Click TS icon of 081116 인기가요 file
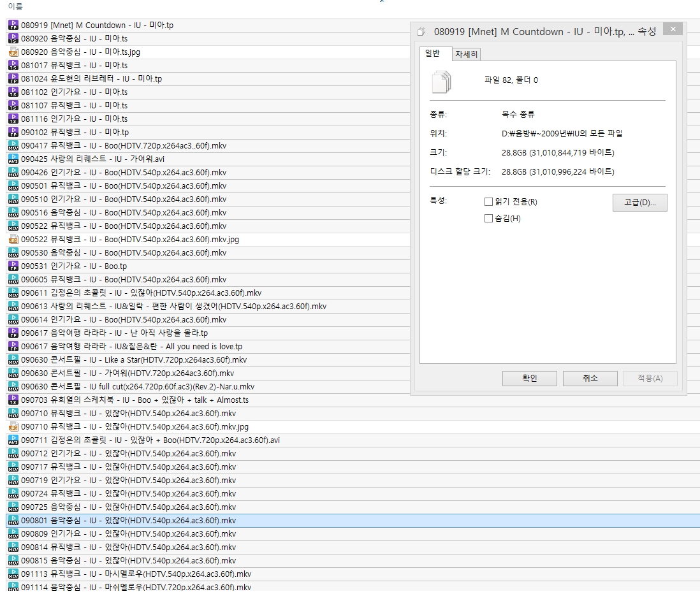700x594 pixels. (x=13, y=119)
